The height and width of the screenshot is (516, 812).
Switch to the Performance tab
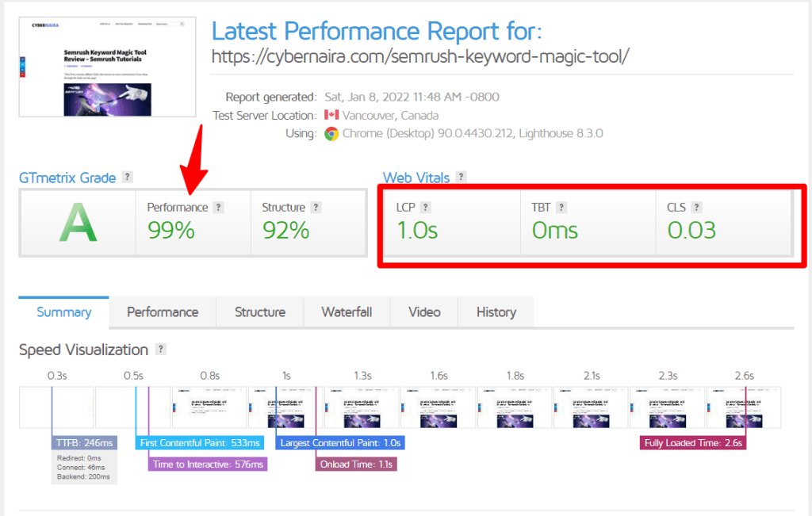pyautogui.click(x=163, y=312)
